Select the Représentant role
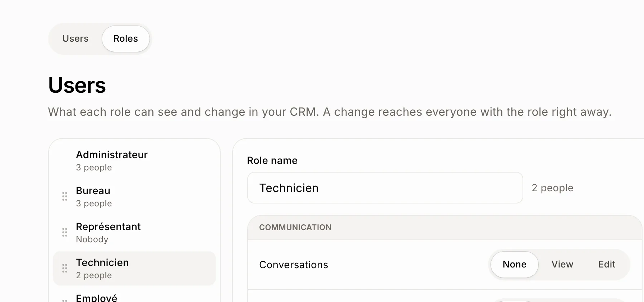 pyautogui.click(x=134, y=233)
